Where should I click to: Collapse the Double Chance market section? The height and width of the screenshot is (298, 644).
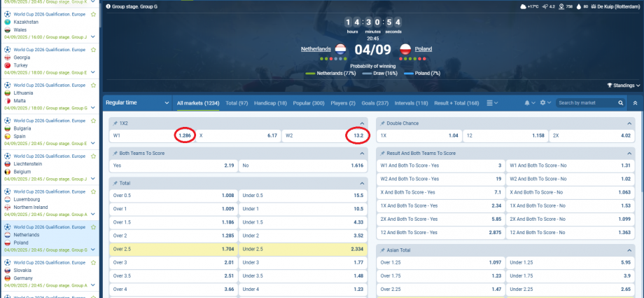(629, 123)
